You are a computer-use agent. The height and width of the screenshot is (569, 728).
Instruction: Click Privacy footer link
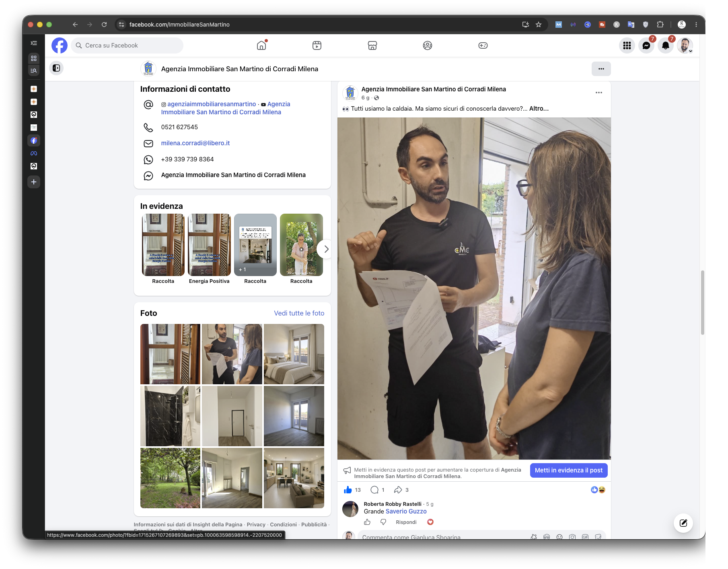[x=256, y=525]
